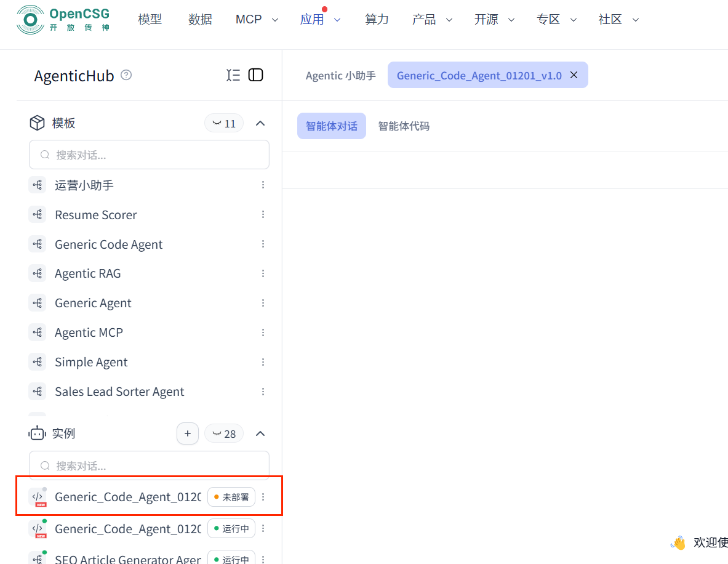Click the OpenCSG logo

(63, 19)
